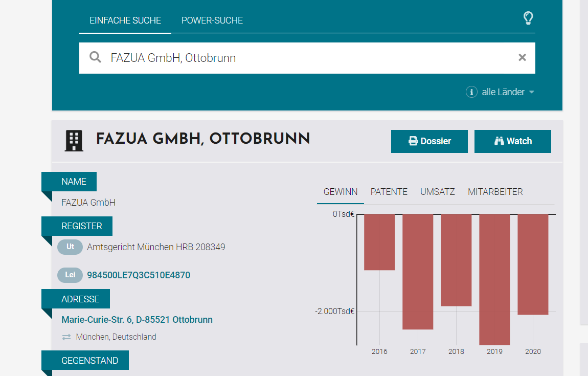The height and width of the screenshot is (376, 588).
Task: Click the 2016 year axis label
Action: 379,351
